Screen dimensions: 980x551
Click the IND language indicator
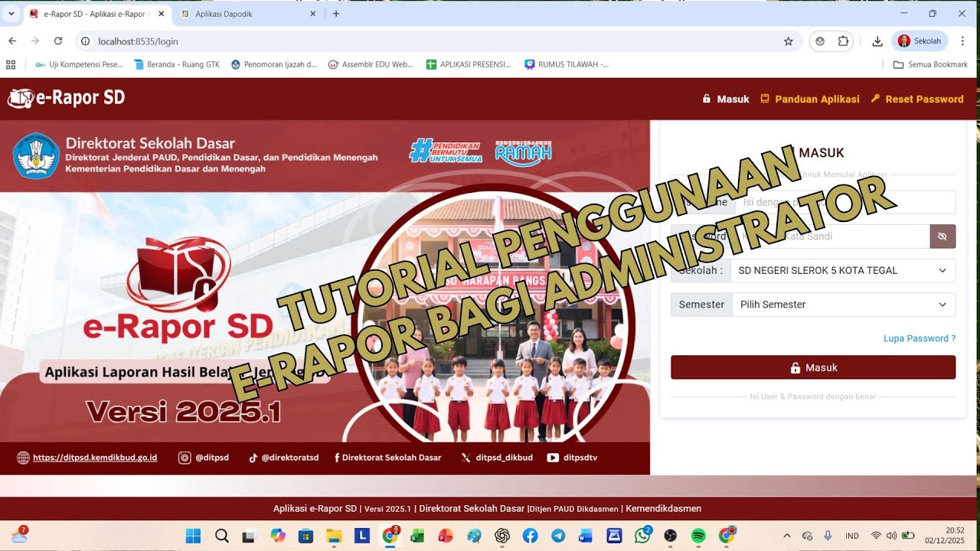[851, 536]
